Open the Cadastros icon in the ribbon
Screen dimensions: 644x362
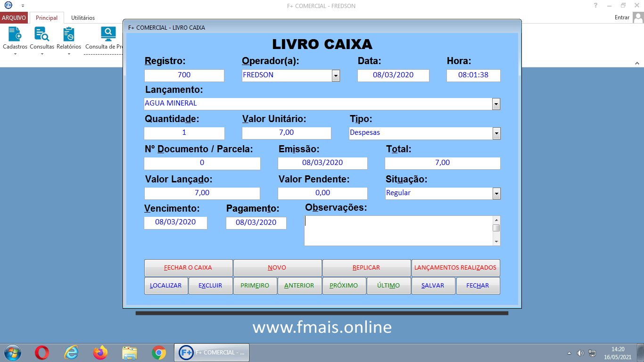tap(14, 38)
